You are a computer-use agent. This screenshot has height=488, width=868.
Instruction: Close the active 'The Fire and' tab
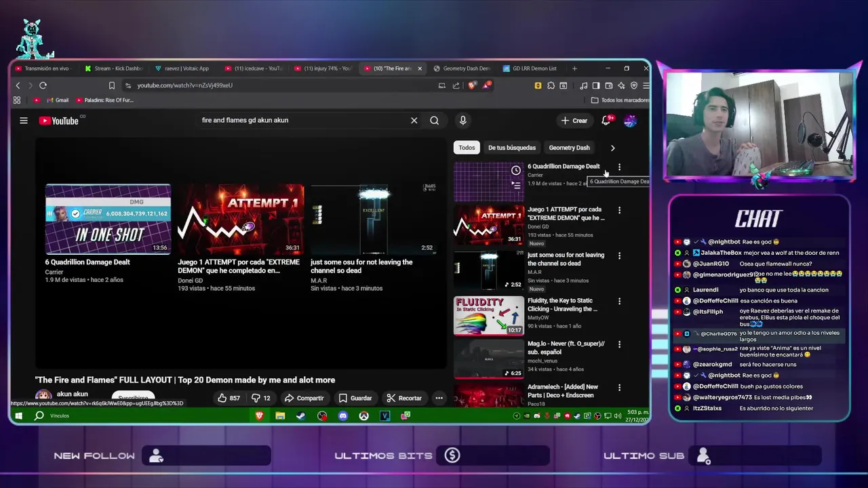[420, 68]
